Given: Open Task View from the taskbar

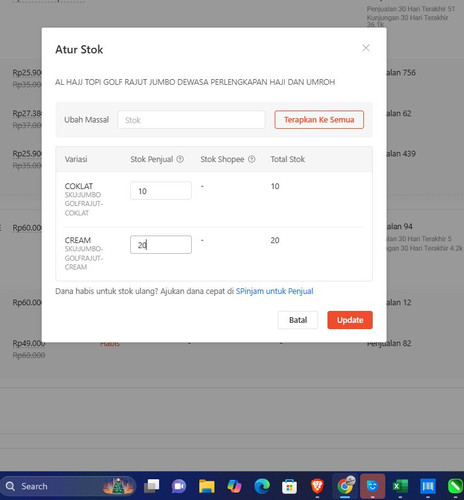Looking at the screenshot, I should click(151, 486).
